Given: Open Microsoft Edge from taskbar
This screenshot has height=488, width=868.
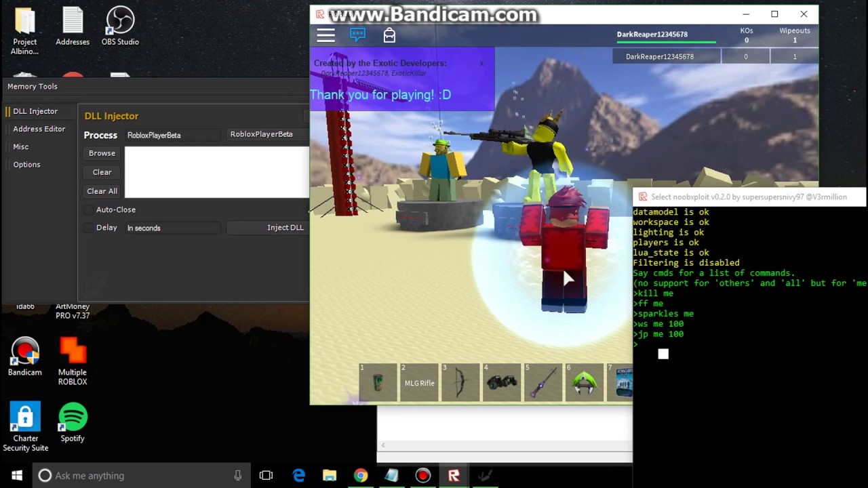Looking at the screenshot, I should tap(298, 475).
